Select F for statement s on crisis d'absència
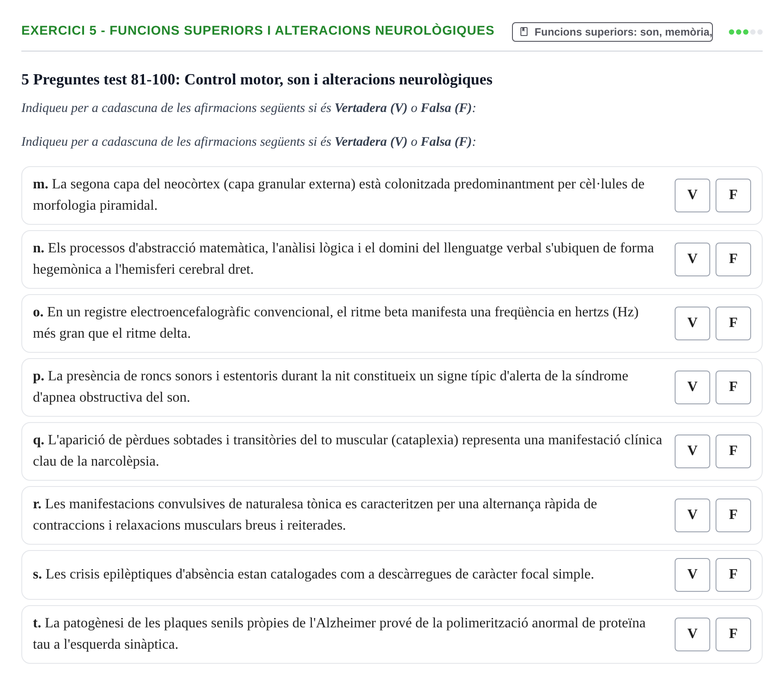The height and width of the screenshot is (686, 784). (x=733, y=575)
